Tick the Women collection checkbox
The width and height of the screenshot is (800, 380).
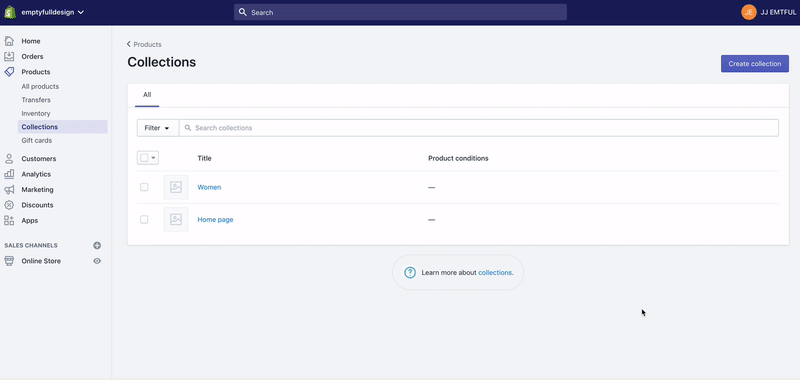click(144, 187)
